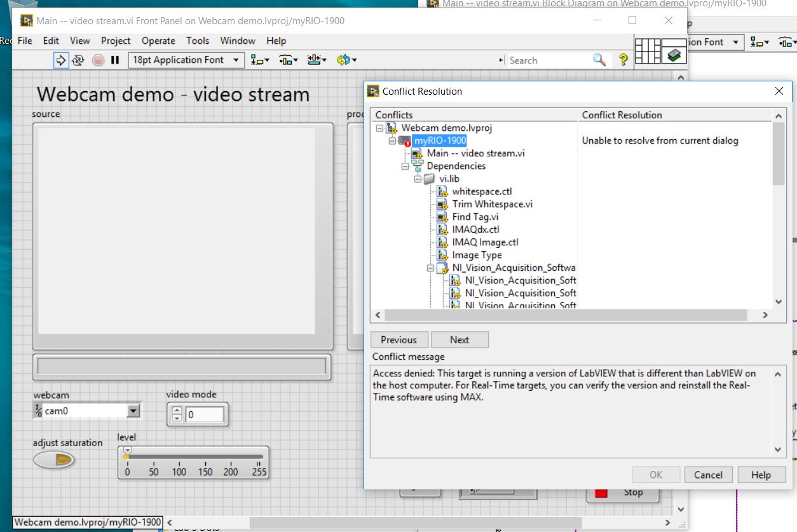797x532 pixels.
Task: Collapse the vi.lib folder node
Action: click(418, 179)
